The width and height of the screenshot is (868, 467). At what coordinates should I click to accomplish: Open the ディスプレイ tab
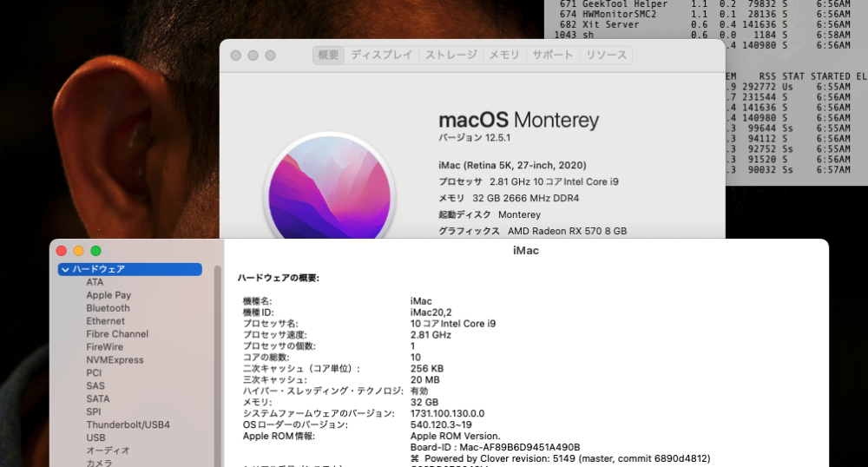click(x=381, y=55)
